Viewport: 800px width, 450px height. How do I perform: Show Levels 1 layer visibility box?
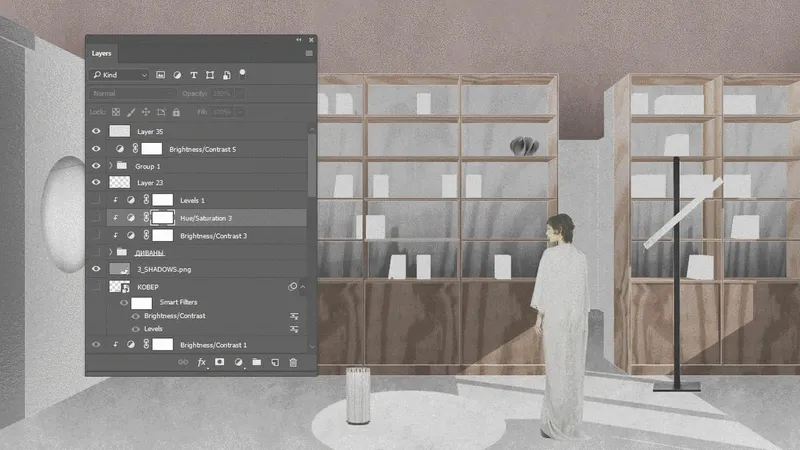[96, 200]
